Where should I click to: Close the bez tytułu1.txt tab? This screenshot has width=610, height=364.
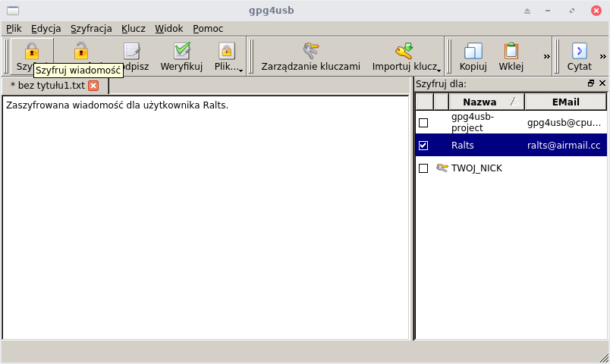(x=93, y=86)
